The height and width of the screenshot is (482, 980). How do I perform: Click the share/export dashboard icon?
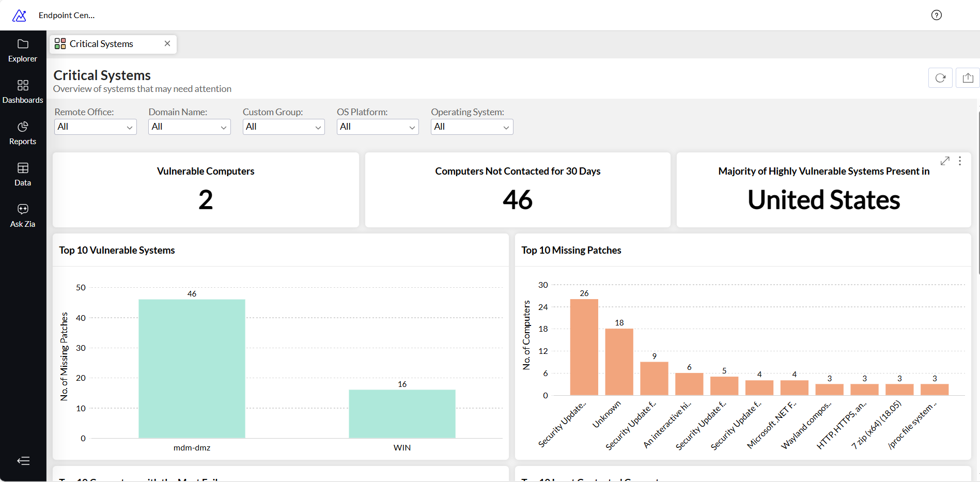[x=968, y=78]
